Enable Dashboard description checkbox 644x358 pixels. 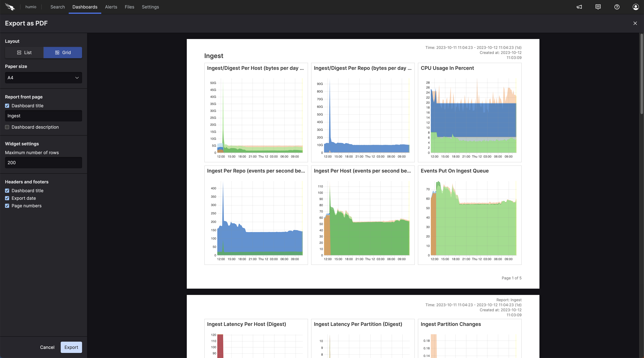[7, 127]
